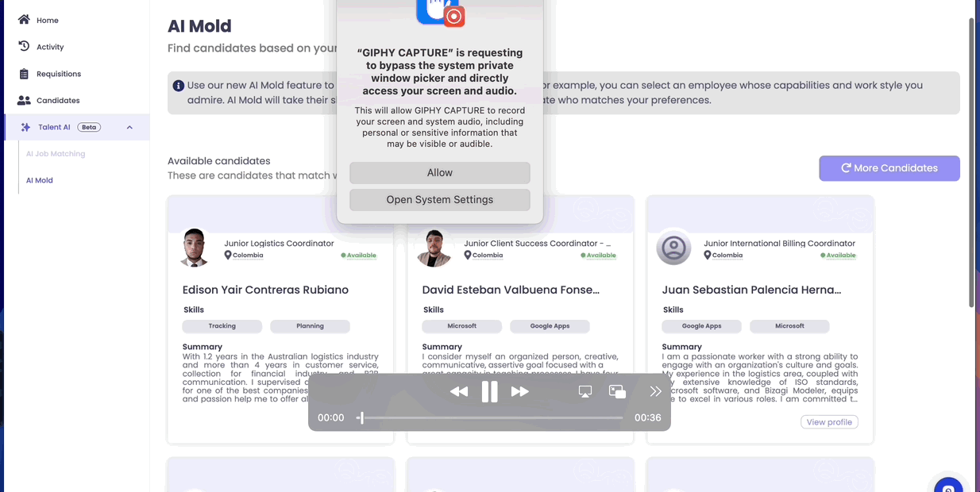
Task: Enable picture-in-picture mode icon
Action: tap(617, 391)
